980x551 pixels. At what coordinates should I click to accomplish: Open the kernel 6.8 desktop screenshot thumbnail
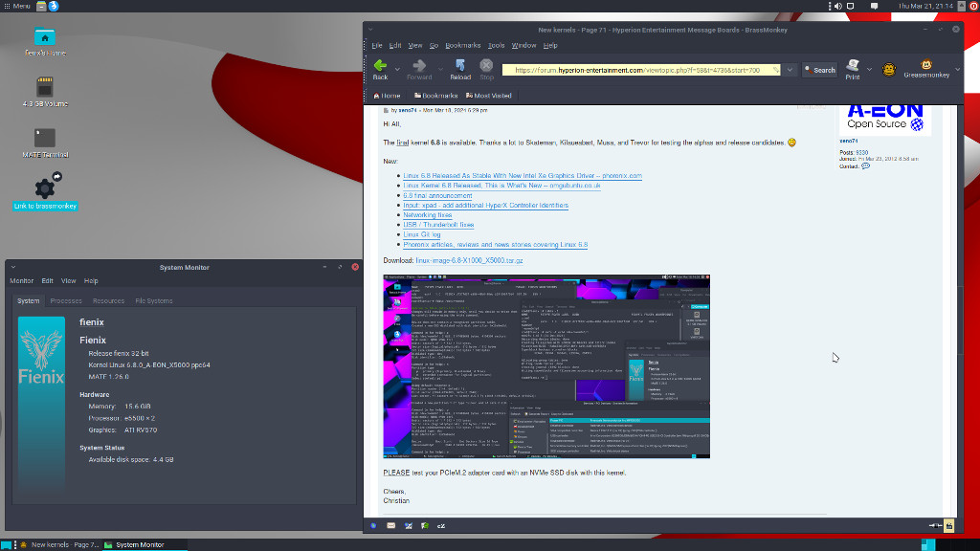(x=546, y=366)
